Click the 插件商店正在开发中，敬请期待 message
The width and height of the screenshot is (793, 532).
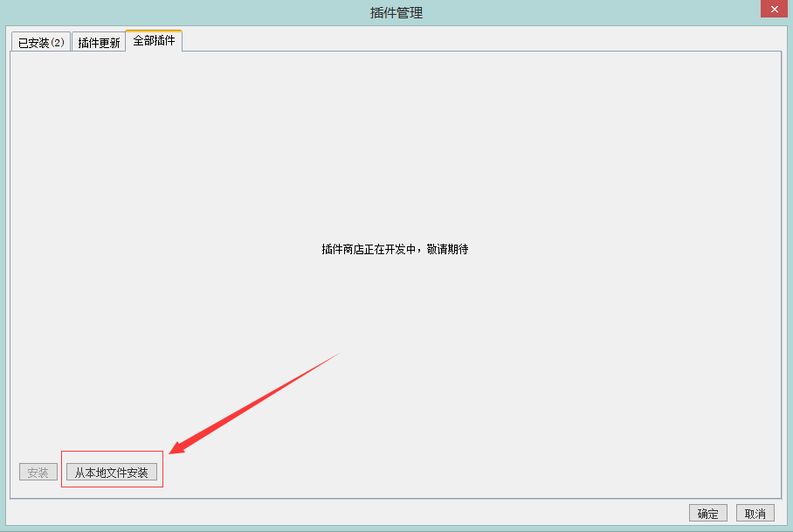point(395,249)
